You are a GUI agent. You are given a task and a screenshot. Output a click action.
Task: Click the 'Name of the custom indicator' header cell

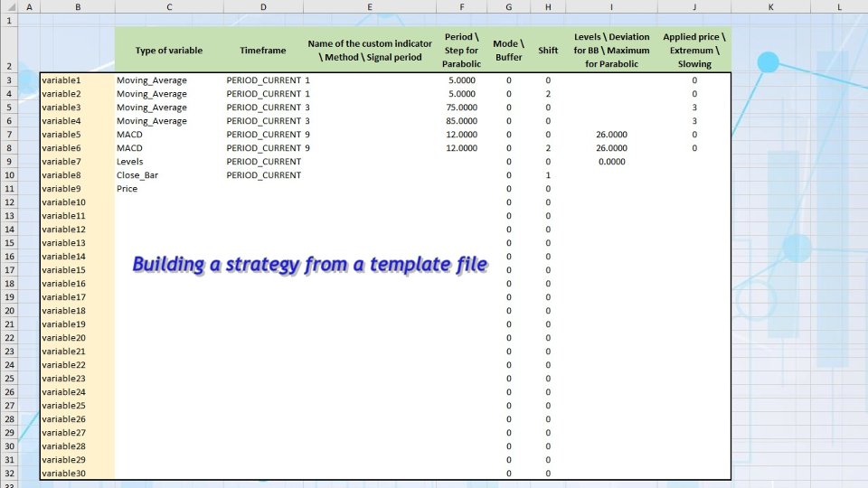click(x=370, y=51)
